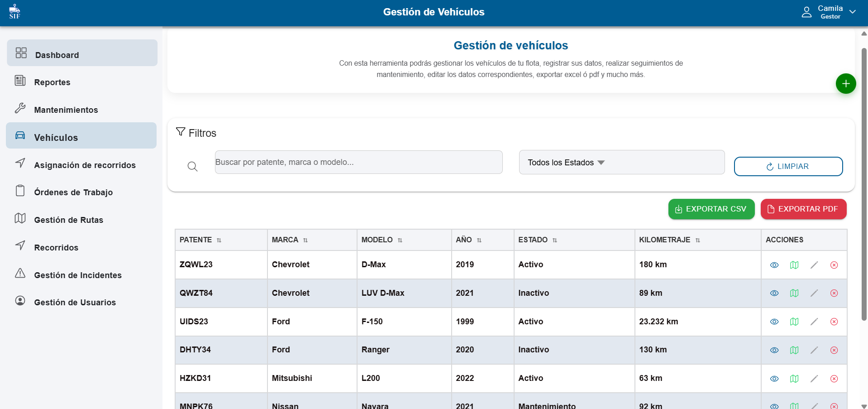
Task: Go to Mantenimientos in sidebar
Action: coord(66,110)
